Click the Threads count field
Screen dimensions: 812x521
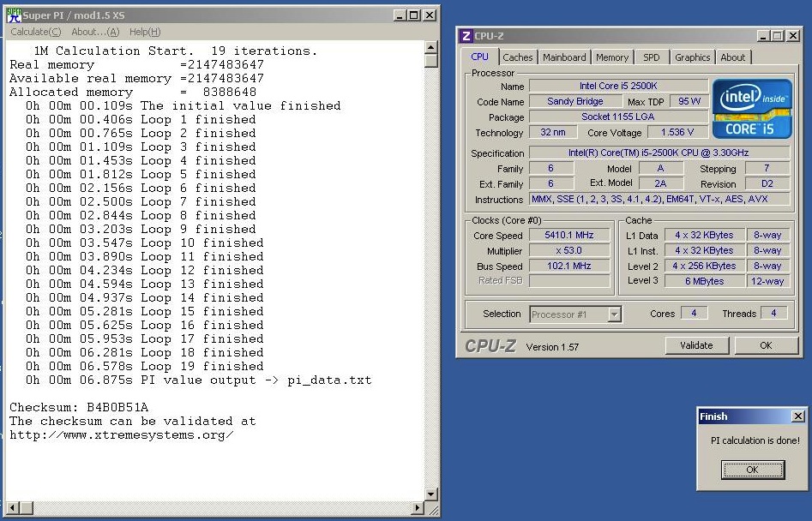point(773,314)
